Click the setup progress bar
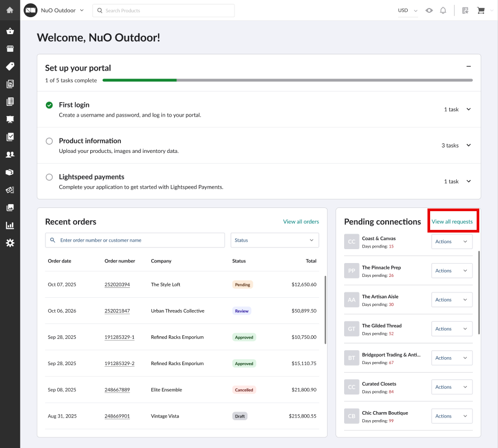The width and height of the screenshot is (498, 448). [287, 80]
